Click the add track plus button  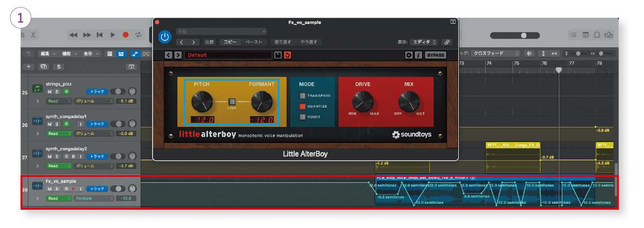point(29,67)
